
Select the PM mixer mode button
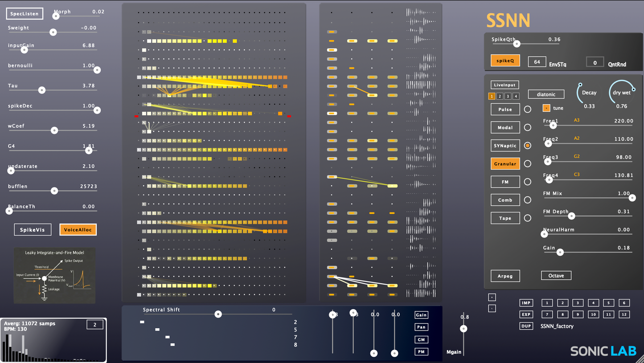[421, 352]
